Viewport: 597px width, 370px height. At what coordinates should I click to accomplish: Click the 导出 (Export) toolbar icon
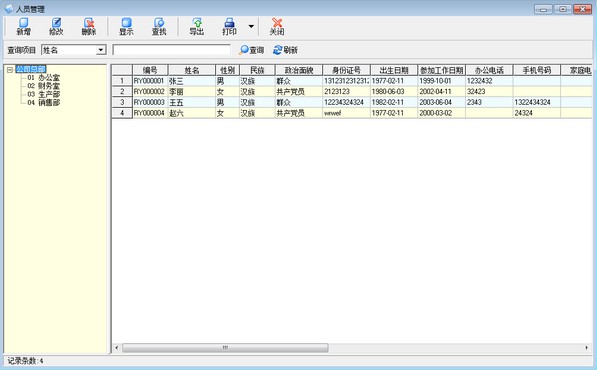pos(197,27)
